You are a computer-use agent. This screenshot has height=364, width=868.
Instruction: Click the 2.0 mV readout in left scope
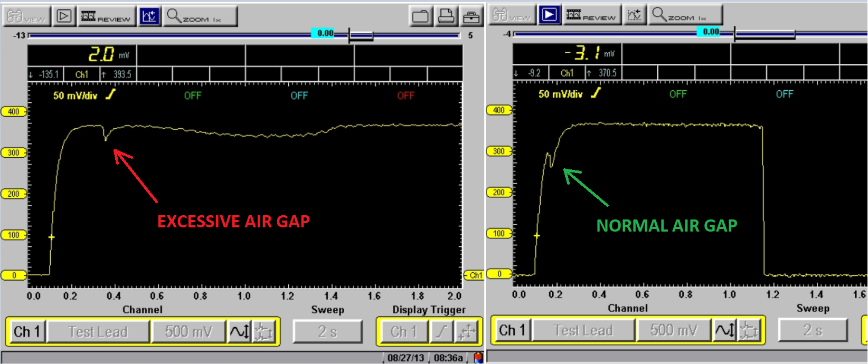[x=108, y=54]
